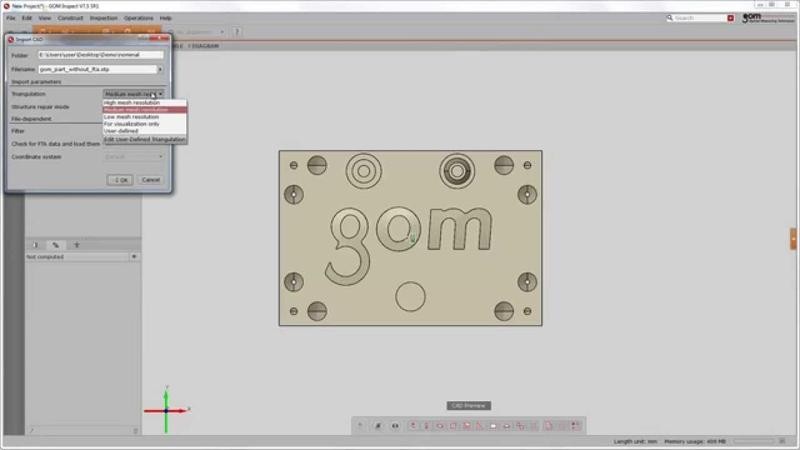Click the eye visibility icon in bottom toolbar
The image size is (800, 450).
[x=395, y=426]
